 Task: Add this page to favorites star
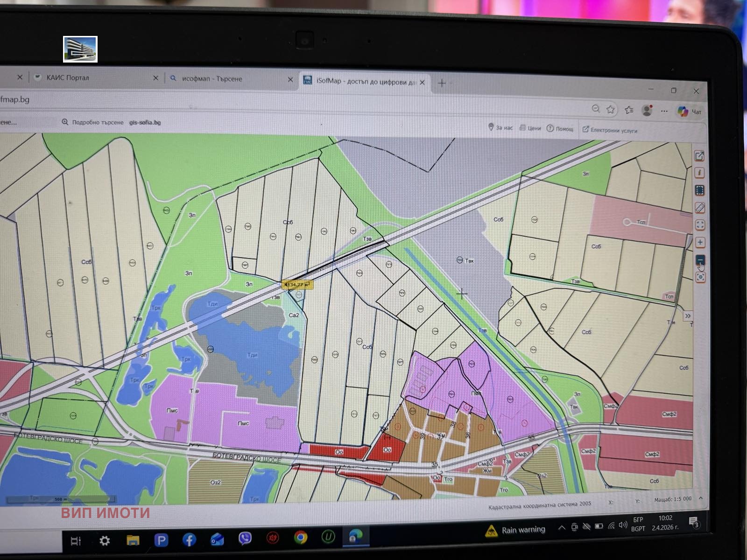(x=610, y=109)
